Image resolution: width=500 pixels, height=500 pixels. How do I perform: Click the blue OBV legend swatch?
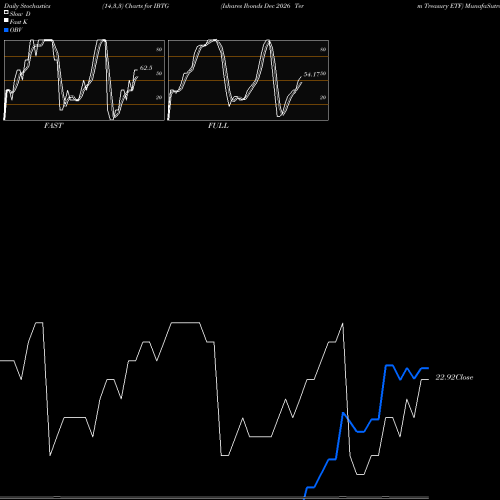[6, 30]
